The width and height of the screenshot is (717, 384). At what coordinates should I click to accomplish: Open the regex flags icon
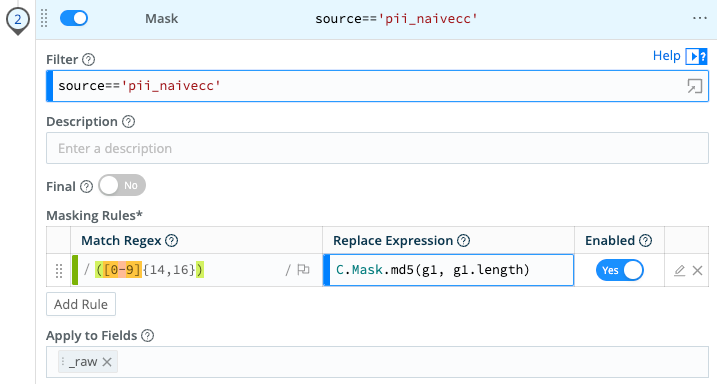click(303, 270)
